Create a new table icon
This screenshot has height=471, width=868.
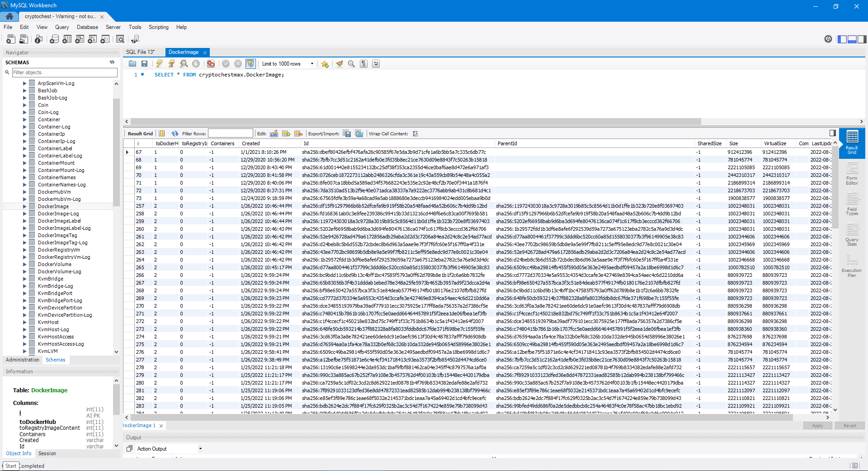click(67, 39)
